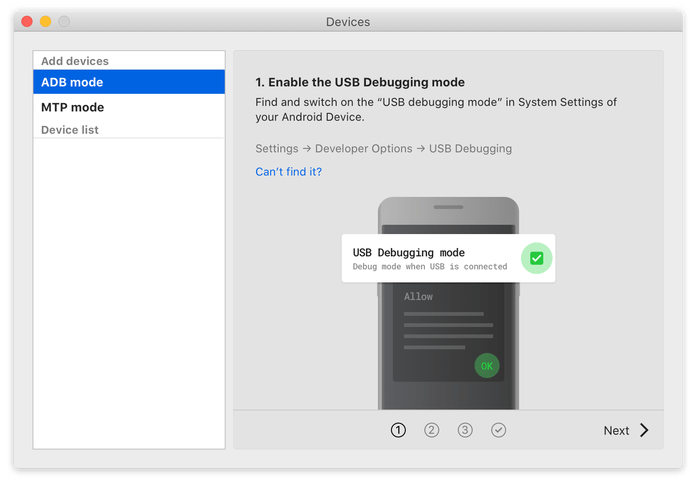This screenshot has height=483, width=696.
Task: Open the "Can't find it?" help link
Action: [x=288, y=172]
